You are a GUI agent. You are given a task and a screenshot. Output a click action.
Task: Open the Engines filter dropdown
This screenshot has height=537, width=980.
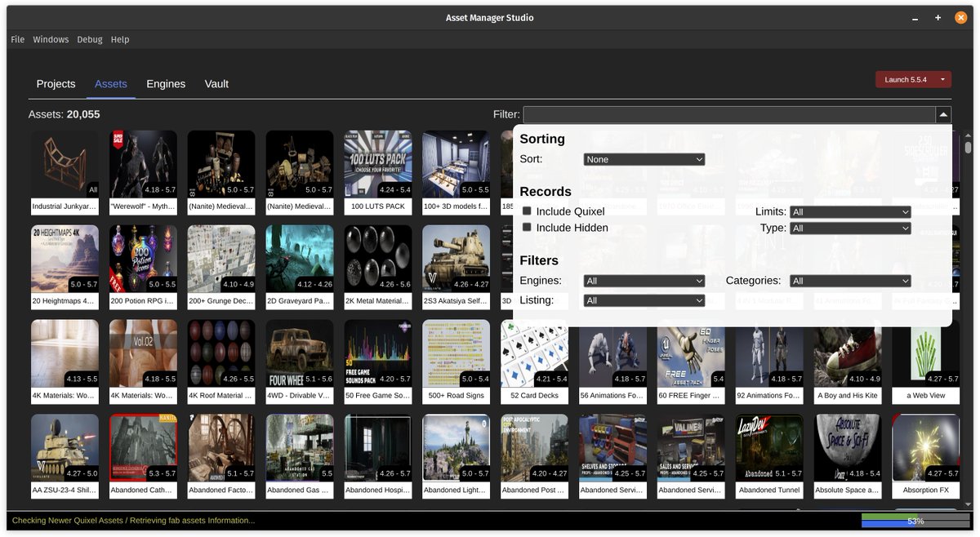point(644,281)
